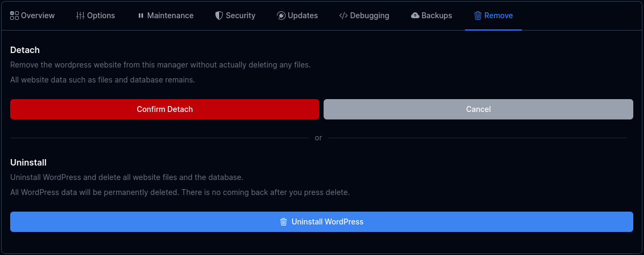Switch to the Overview tab
The height and width of the screenshot is (255, 644).
pyautogui.click(x=38, y=16)
